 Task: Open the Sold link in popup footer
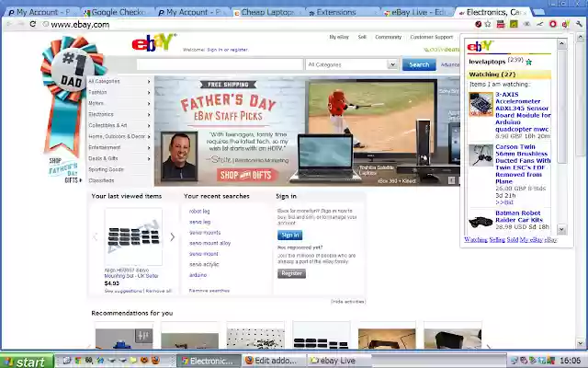click(513, 239)
